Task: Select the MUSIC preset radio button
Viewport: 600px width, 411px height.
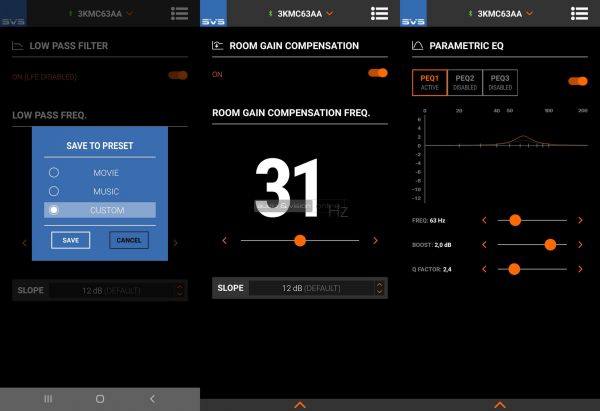Action: (54, 190)
